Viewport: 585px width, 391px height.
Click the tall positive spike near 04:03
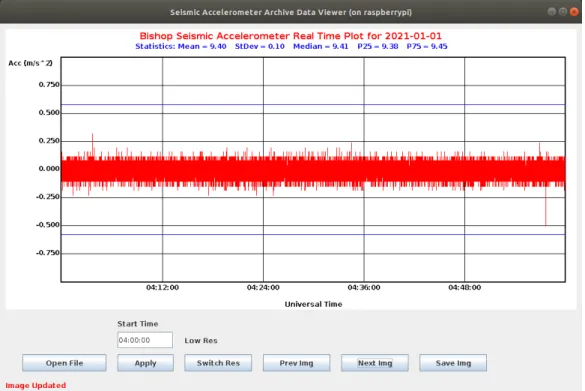click(93, 144)
